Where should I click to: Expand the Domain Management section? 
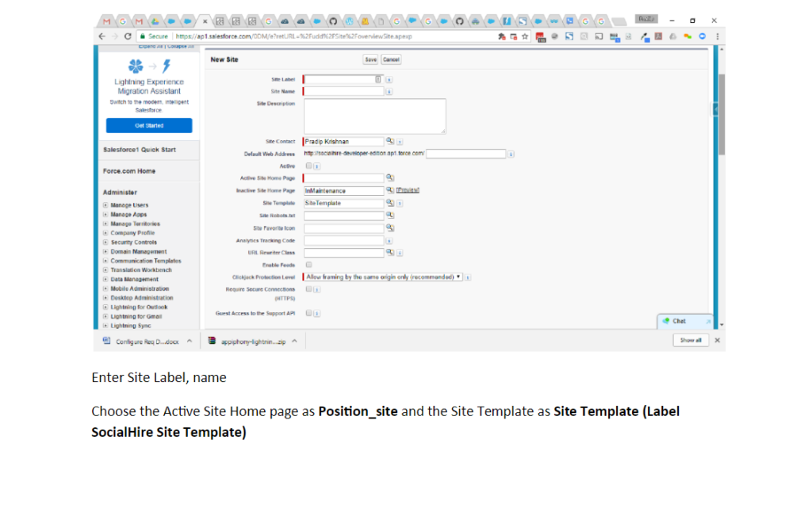point(105,251)
